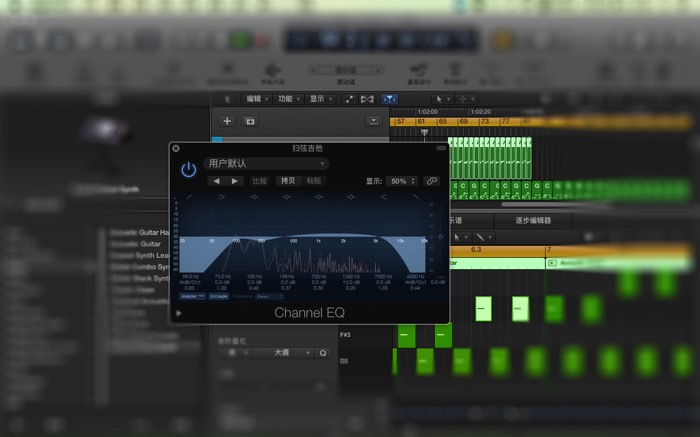
Task: Toggle the 750 Hz bell band icon
Action: (x=319, y=197)
